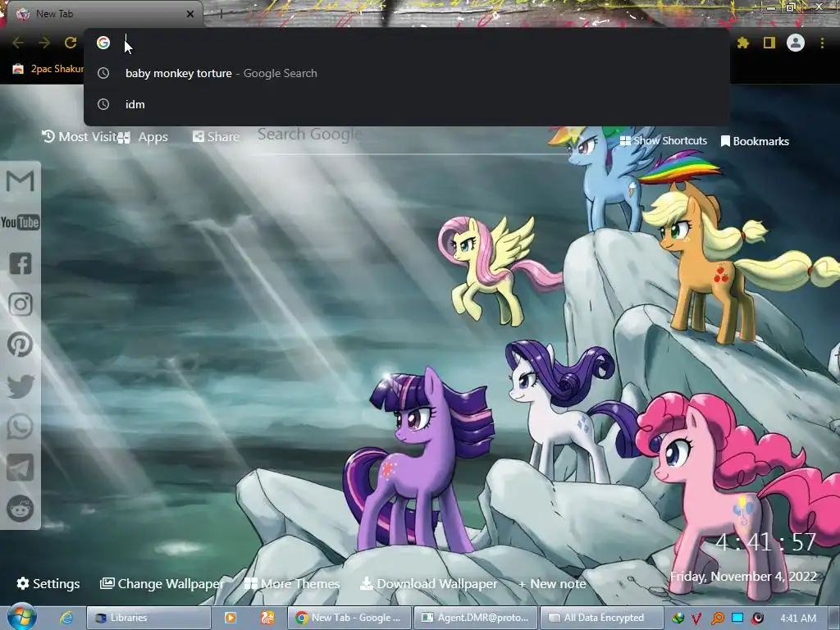Open Instagram from the page sidebar
This screenshot has height=630, width=840.
click(21, 304)
